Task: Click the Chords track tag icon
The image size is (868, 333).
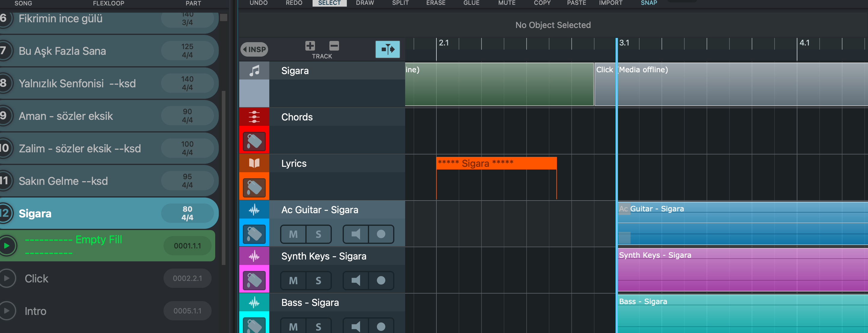Action: (254, 141)
